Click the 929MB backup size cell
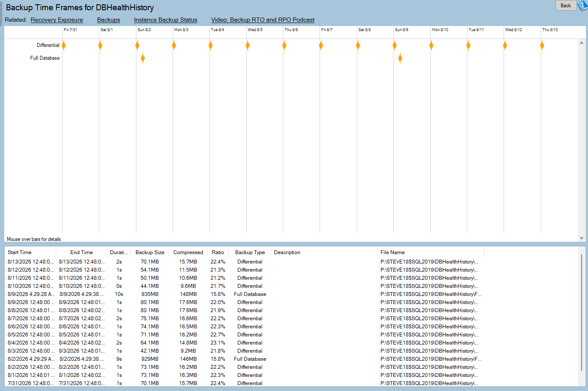 coord(150,359)
